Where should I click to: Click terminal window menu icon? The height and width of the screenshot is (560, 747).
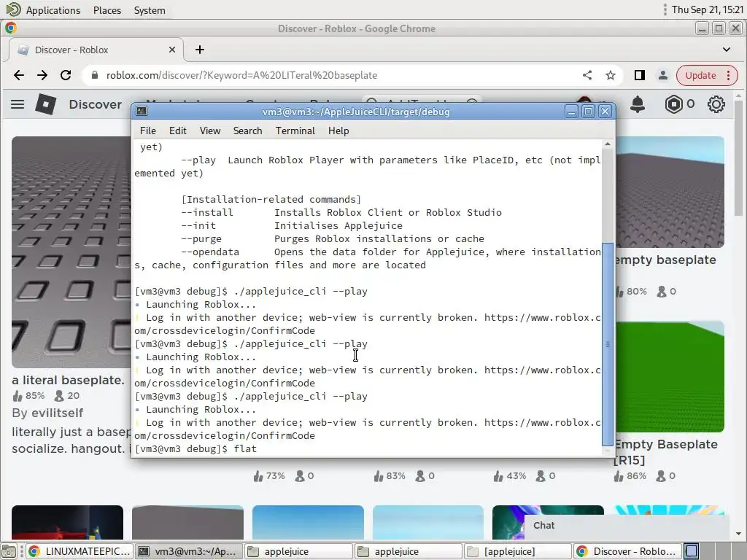pos(142,112)
